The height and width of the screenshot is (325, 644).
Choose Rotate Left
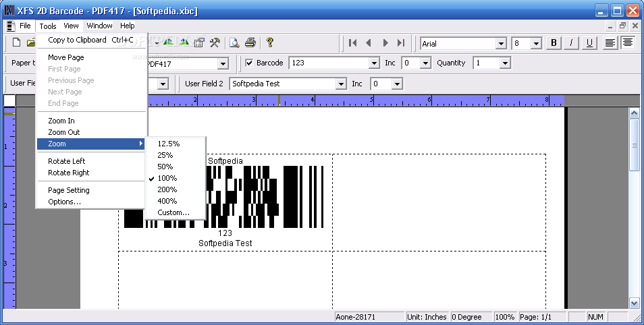91,161
